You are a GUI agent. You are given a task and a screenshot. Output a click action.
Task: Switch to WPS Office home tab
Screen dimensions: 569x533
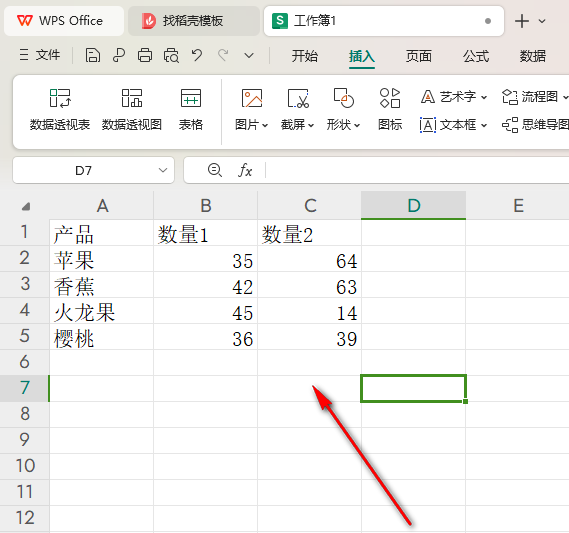coord(64,21)
